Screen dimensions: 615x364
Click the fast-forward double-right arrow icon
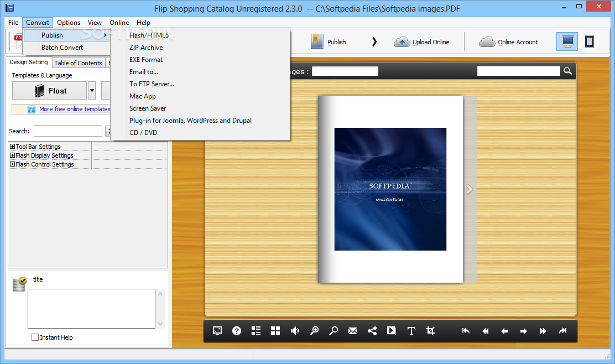click(x=543, y=331)
